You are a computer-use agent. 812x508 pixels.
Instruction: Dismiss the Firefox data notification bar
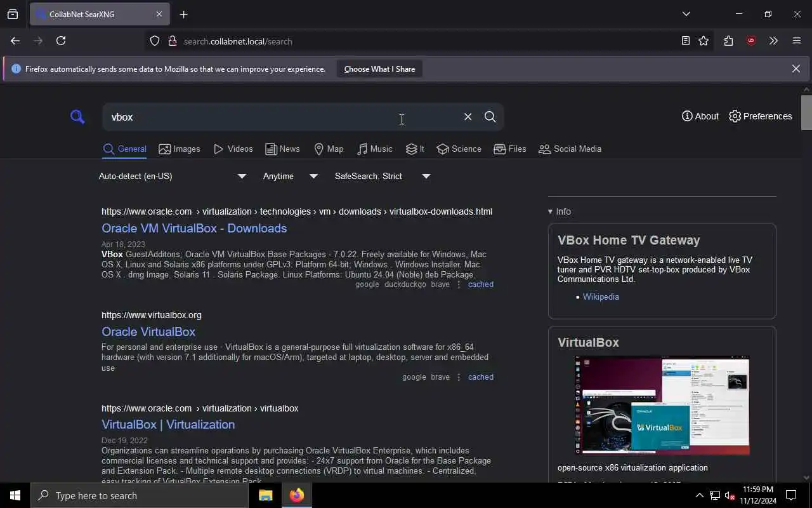coord(796,69)
